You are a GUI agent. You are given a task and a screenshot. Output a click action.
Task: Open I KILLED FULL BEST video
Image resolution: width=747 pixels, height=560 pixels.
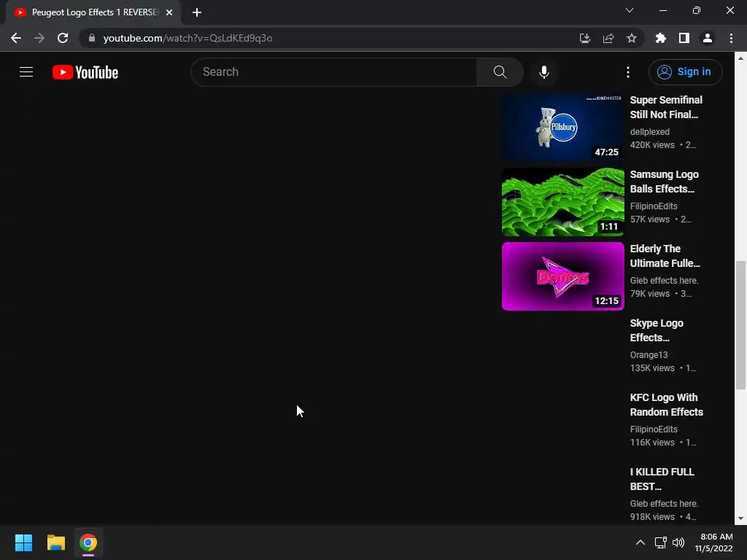tap(662, 478)
